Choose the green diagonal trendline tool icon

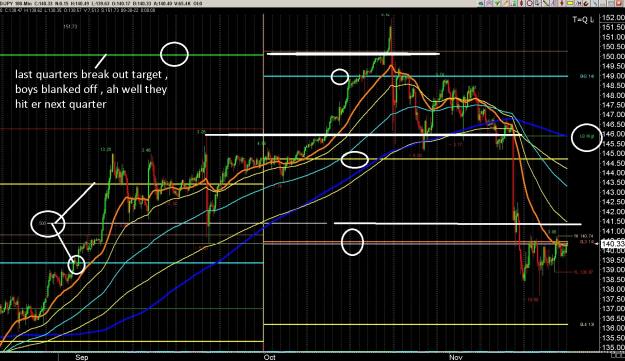tap(546, 3)
